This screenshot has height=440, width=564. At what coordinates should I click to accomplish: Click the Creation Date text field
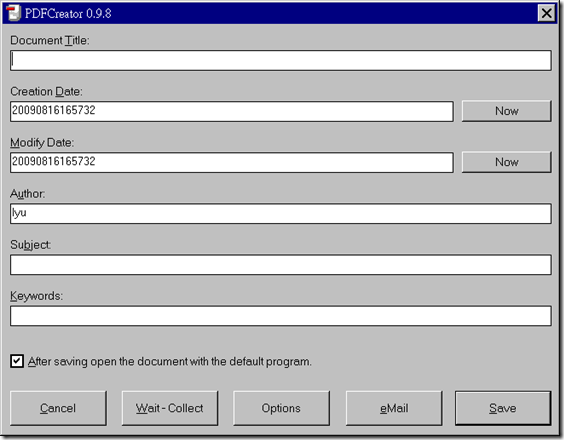pos(232,112)
